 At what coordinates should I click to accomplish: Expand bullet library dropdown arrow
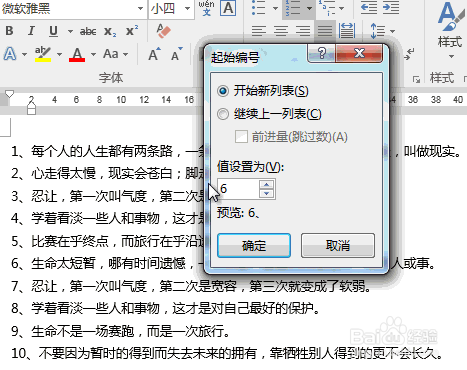pos(276,8)
